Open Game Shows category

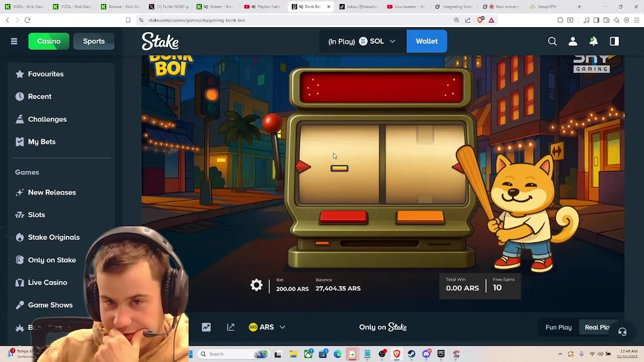click(x=50, y=305)
